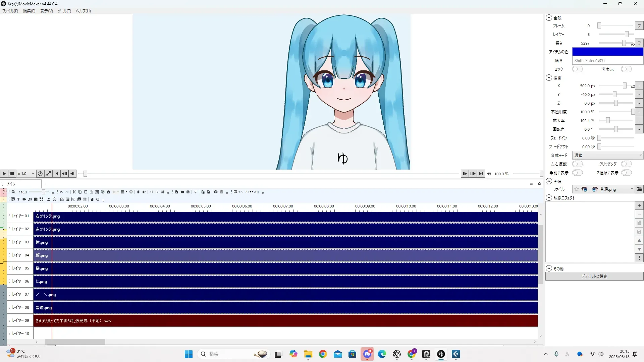Open the 合成モード dropdown

click(x=607, y=155)
